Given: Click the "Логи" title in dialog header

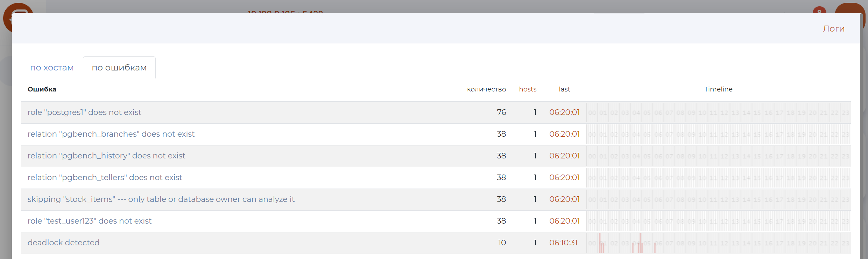Looking at the screenshot, I should pos(833,29).
